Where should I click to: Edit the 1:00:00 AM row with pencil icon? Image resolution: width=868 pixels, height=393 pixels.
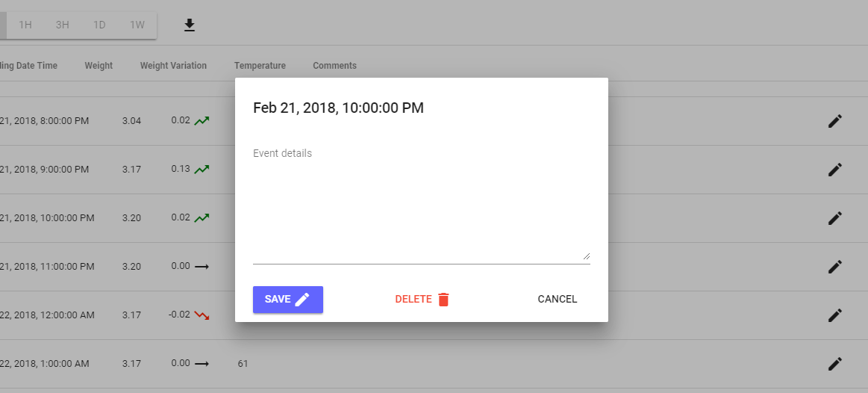(x=834, y=364)
